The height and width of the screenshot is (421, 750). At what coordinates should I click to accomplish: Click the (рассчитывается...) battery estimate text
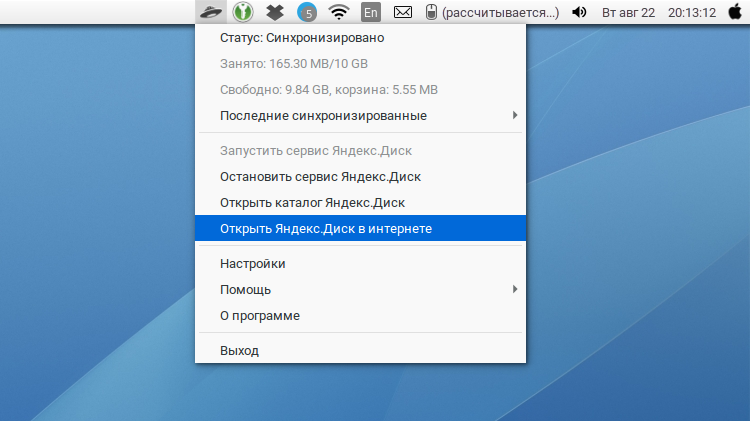(x=500, y=13)
